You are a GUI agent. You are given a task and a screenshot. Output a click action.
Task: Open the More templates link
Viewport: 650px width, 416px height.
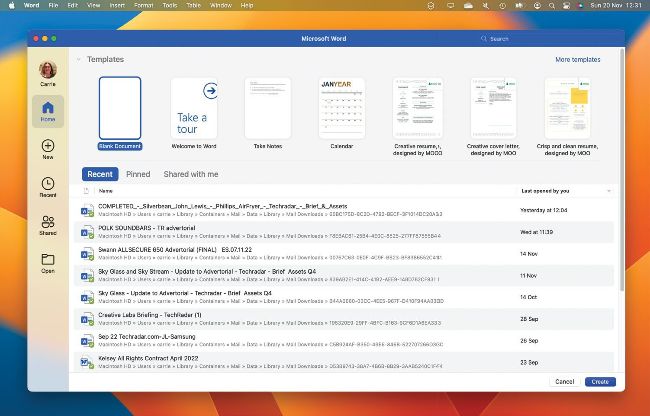point(577,60)
